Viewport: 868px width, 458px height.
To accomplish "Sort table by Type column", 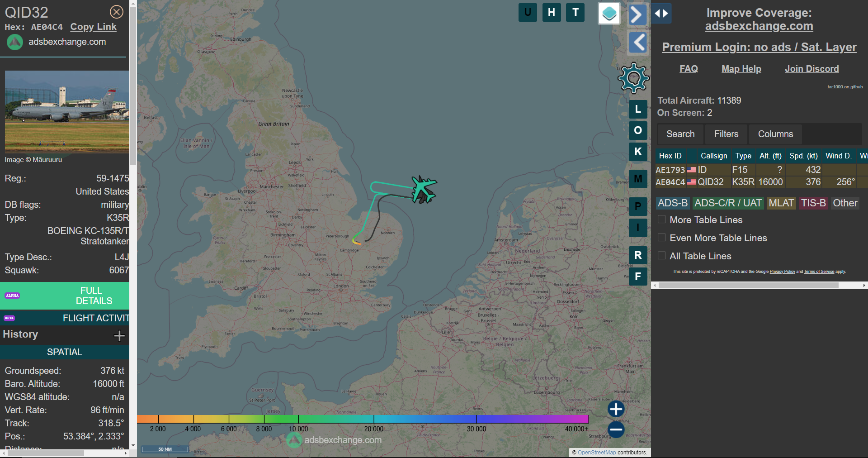I will [x=743, y=156].
